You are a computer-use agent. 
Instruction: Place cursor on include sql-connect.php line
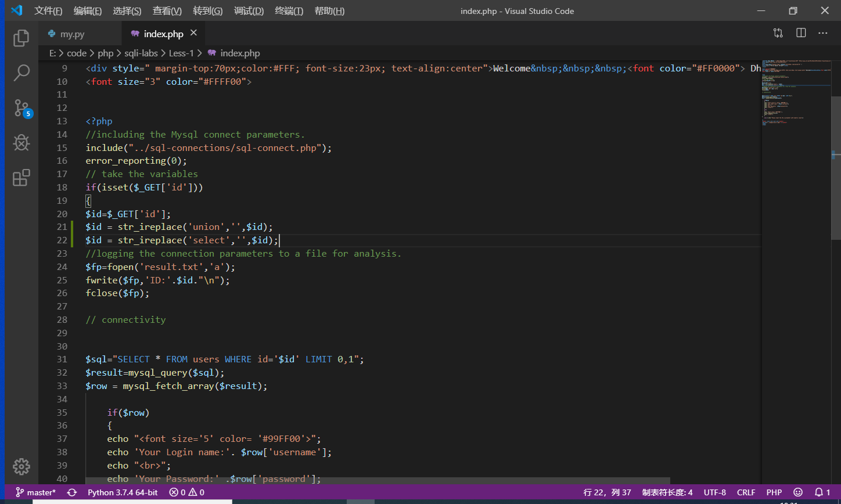tap(209, 147)
